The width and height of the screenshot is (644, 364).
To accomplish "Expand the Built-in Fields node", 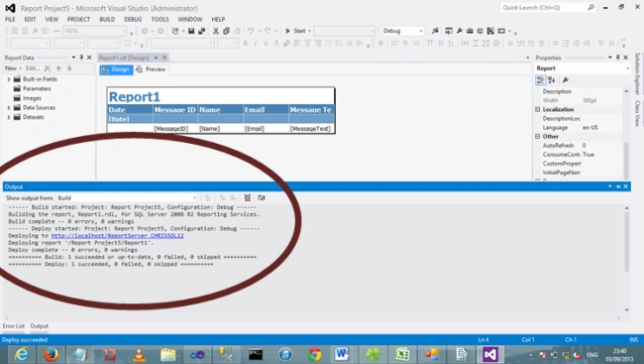I will [9, 79].
